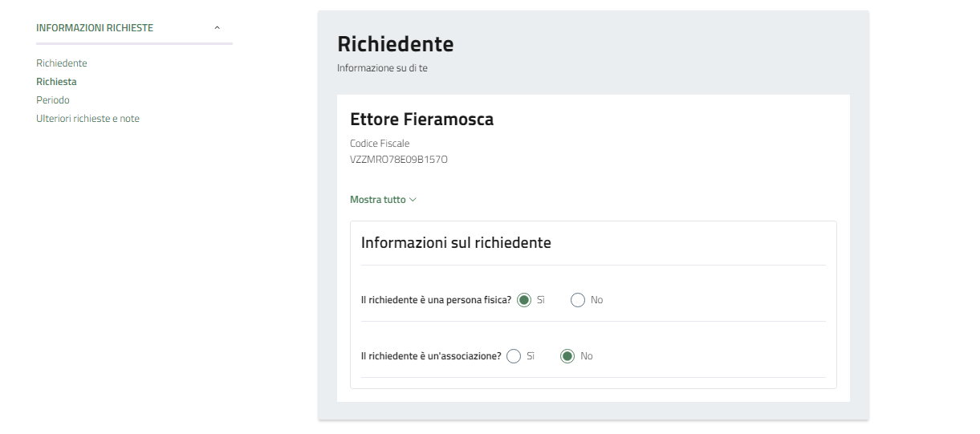This screenshot has height=434, width=980.
Task: Go to Richiedente in the sidebar
Action: tap(62, 63)
